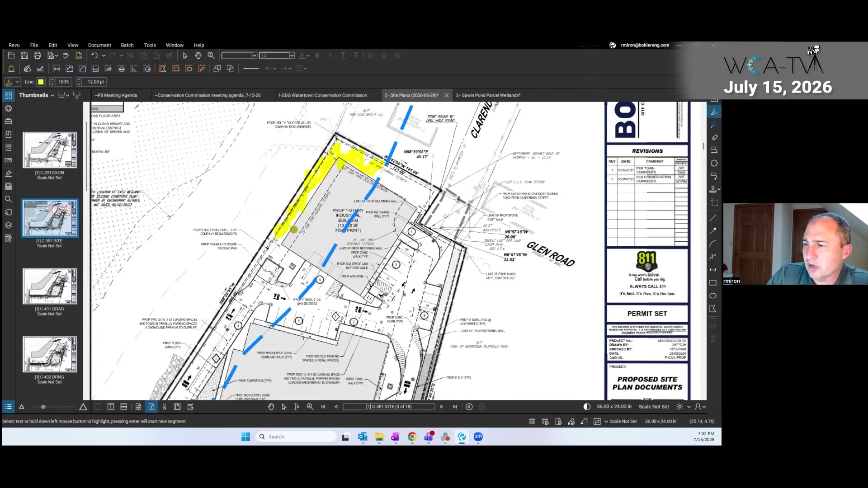Toggle snap to content in status bar

(x=558, y=422)
